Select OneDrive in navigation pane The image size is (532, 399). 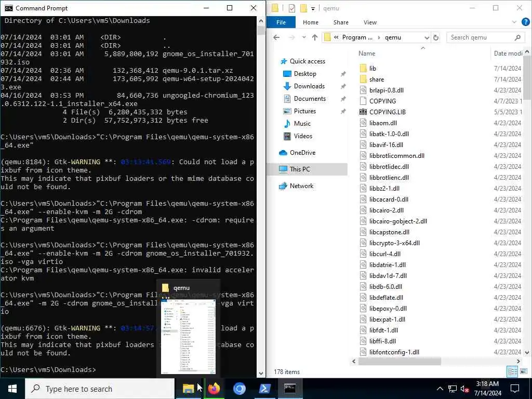coord(302,153)
